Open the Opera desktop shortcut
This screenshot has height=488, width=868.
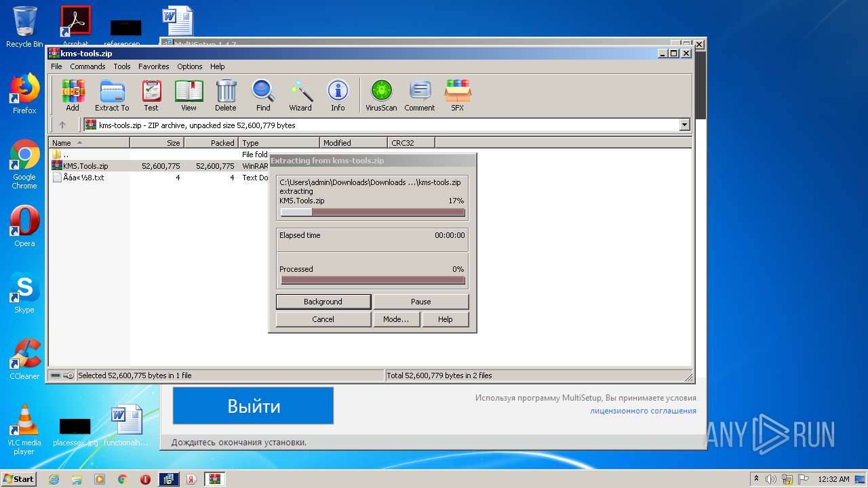(x=24, y=226)
